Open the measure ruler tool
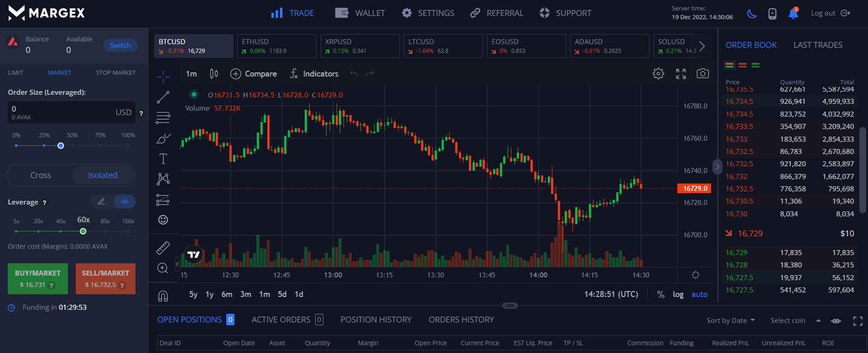The width and height of the screenshot is (868, 353). (x=163, y=248)
